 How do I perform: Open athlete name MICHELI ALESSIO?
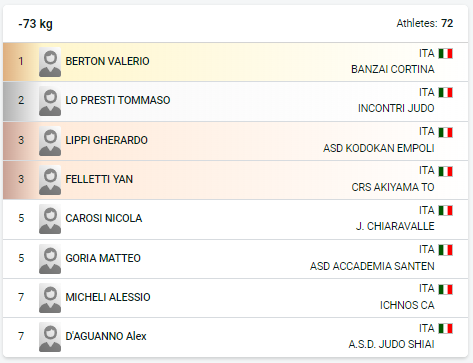coord(108,297)
